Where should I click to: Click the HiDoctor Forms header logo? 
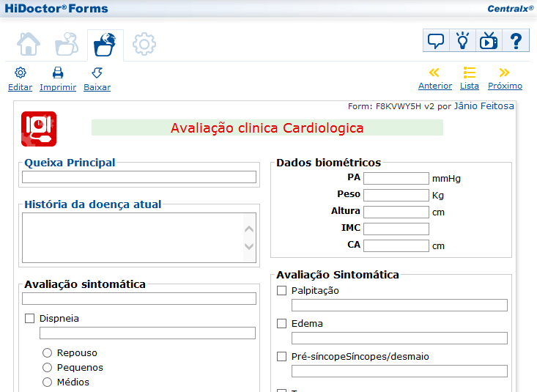click(x=56, y=8)
